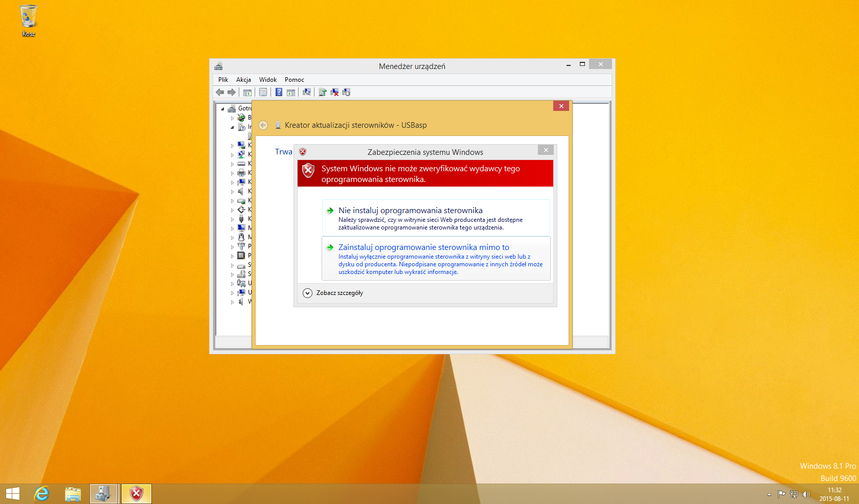Close the Kreator aktualizacji sterowników wizard
The width and height of the screenshot is (859, 504).
click(561, 106)
